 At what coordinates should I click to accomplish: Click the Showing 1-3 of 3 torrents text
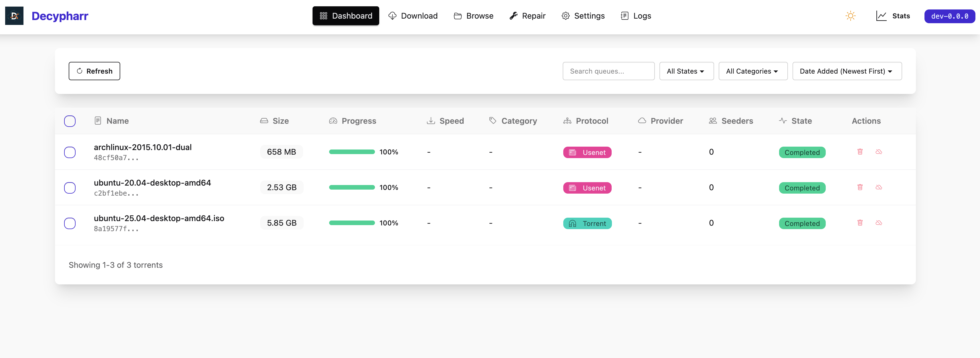click(116, 265)
